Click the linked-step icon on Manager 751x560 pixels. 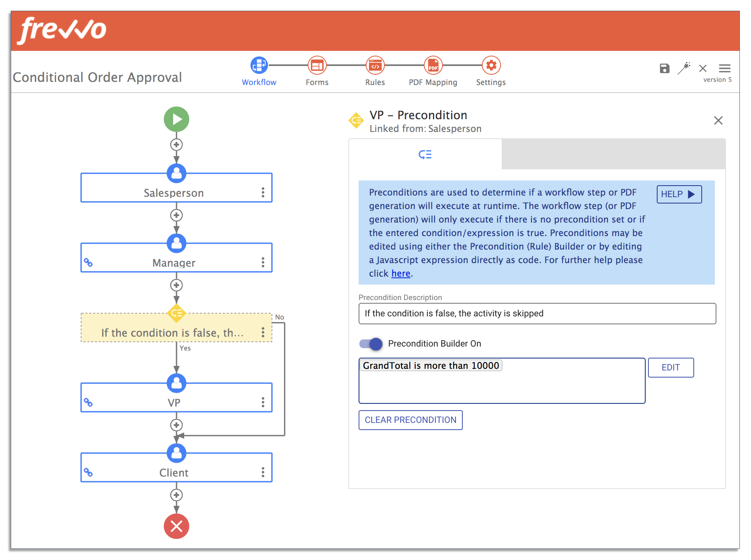(x=88, y=263)
